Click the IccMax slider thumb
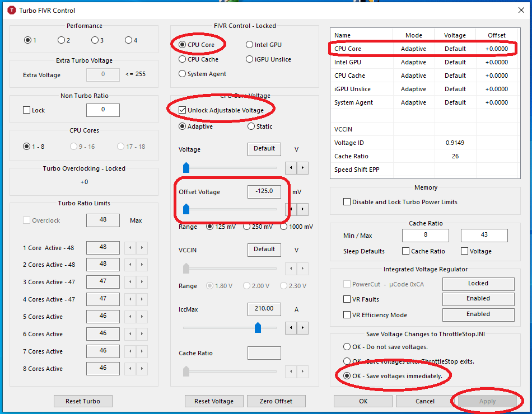The height and width of the screenshot is (414, 532). tap(258, 327)
